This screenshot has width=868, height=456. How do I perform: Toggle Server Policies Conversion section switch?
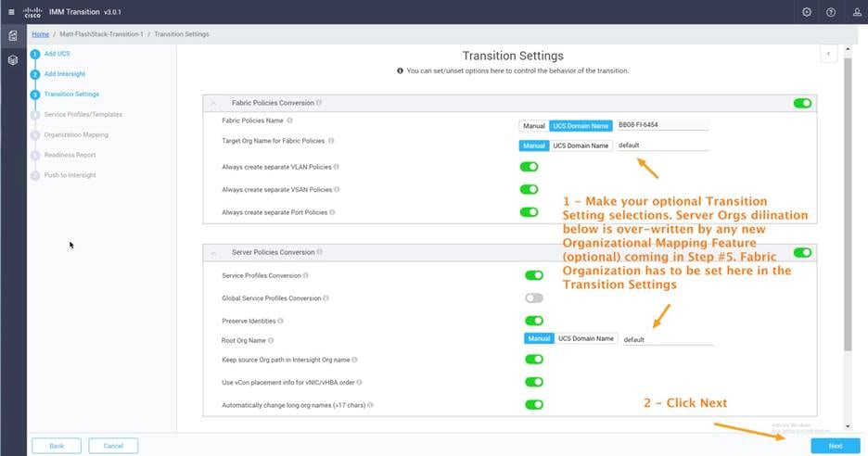pos(802,252)
